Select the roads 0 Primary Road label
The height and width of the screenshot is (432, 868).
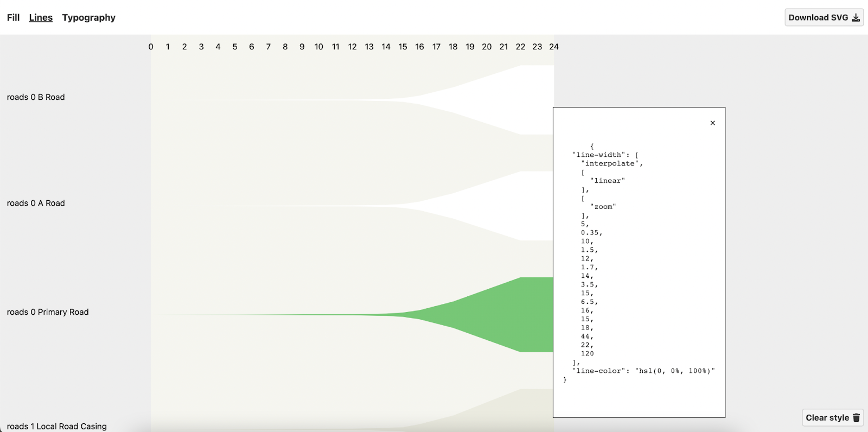coord(48,312)
